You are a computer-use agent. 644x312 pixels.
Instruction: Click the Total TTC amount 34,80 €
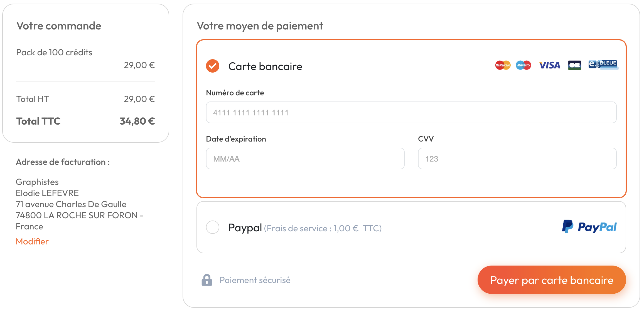pyautogui.click(x=137, y=121)
